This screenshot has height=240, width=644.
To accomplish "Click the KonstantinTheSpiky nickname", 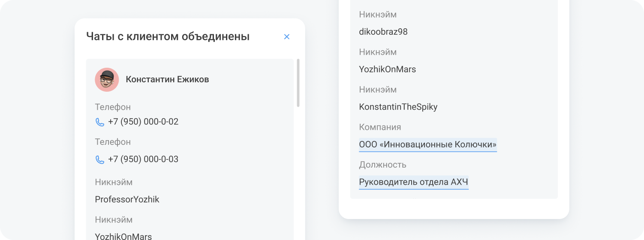I will [398, 107].
